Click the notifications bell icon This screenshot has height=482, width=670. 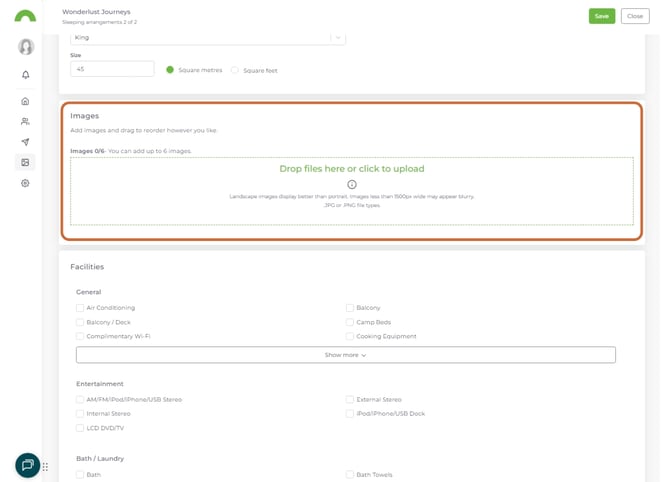[x=26, y=75]
